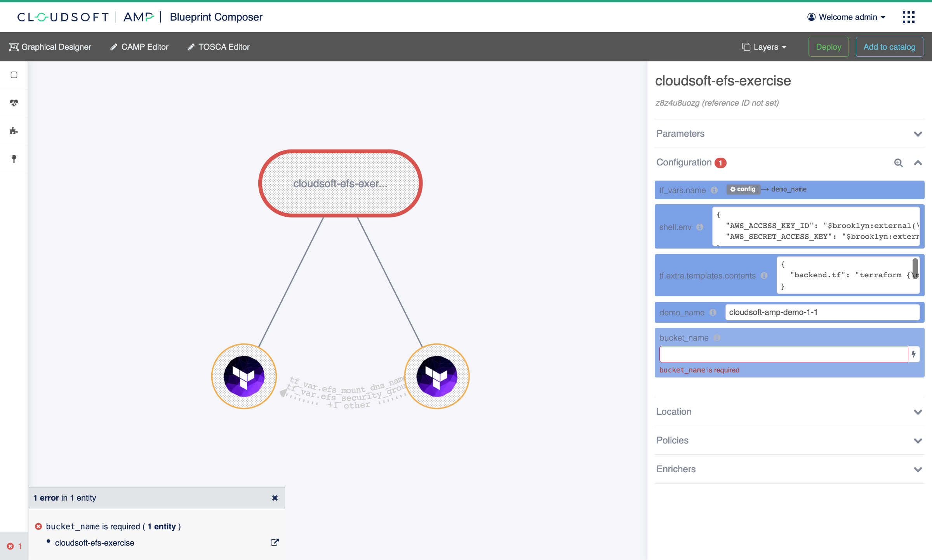Open the map pin locations palette icon
Viewport: 932px width, 560px height.
[x=14, y=159]
